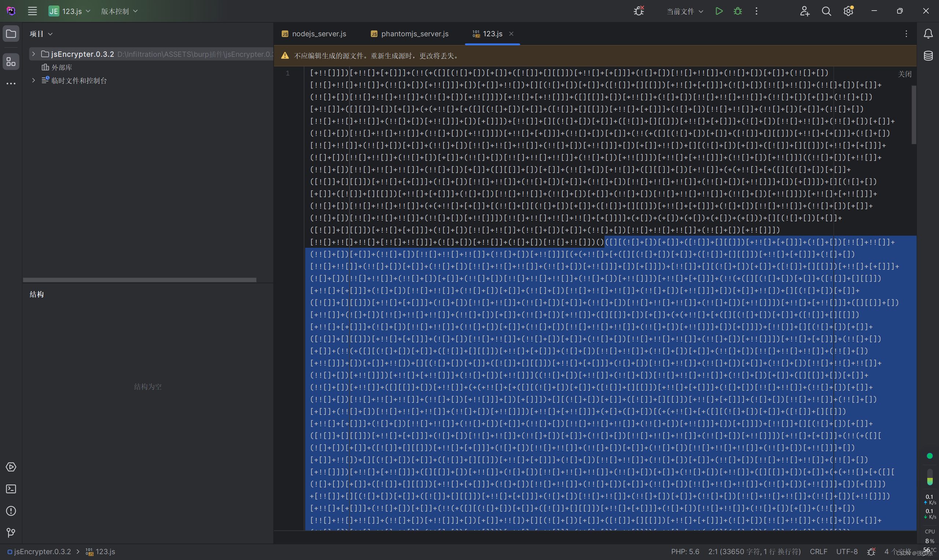Open the Problems tool window
The image size is (939, 560).
pyautogui.click(x=11, y=511)
